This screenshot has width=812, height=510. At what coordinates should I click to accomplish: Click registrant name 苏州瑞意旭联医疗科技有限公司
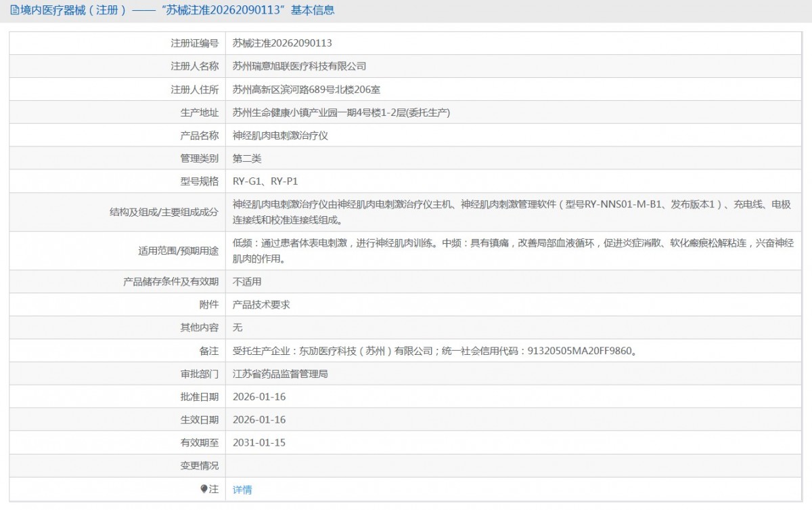click(299, 66)
